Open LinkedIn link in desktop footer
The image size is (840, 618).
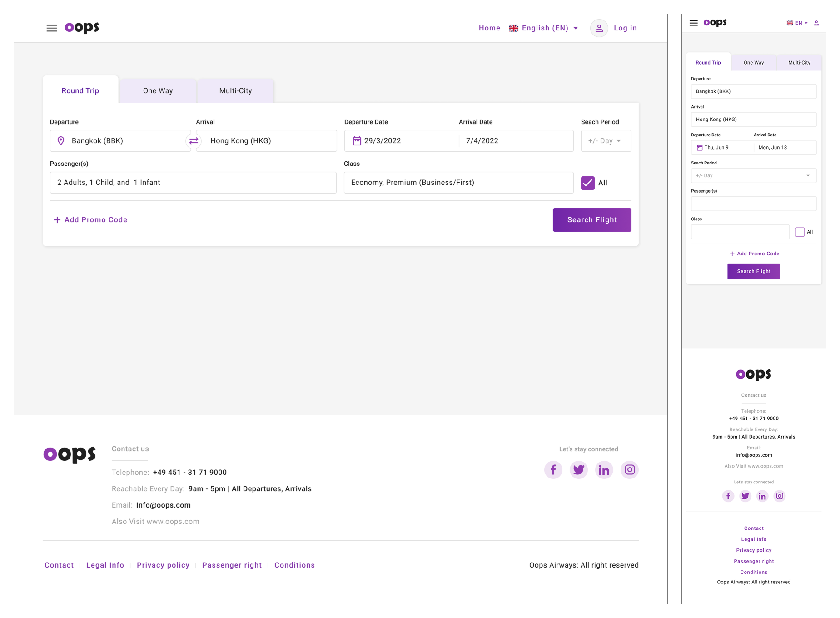click(604, 470)
